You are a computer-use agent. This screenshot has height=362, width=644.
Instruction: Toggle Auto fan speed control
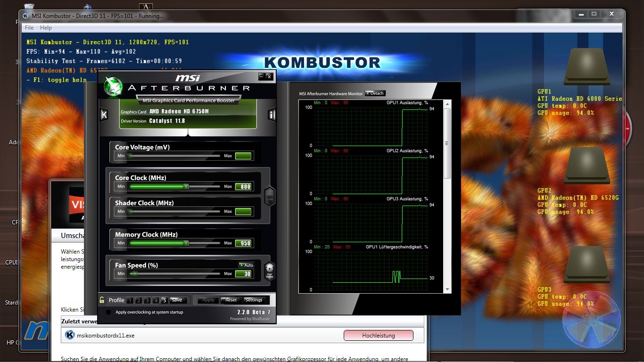(246, 265)
